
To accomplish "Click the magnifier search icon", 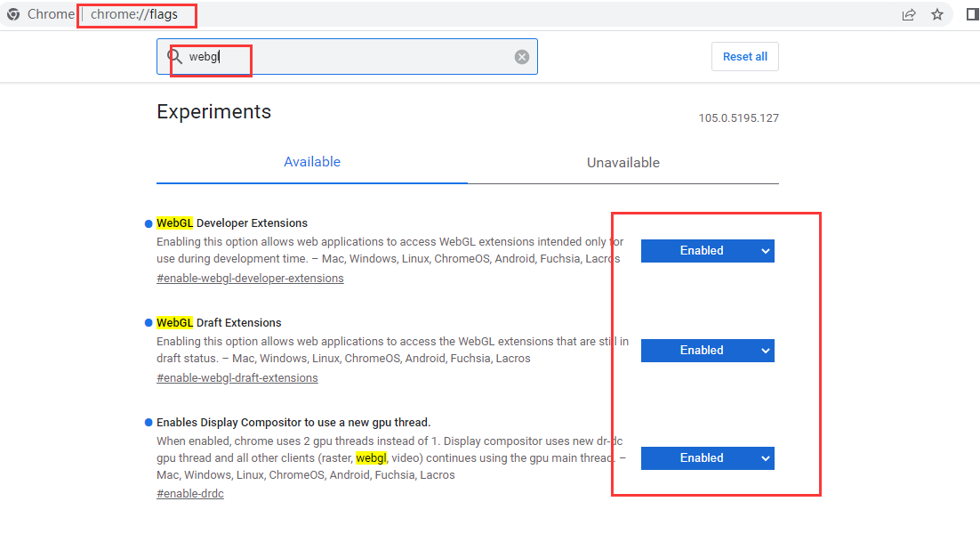I will (175, 57).
